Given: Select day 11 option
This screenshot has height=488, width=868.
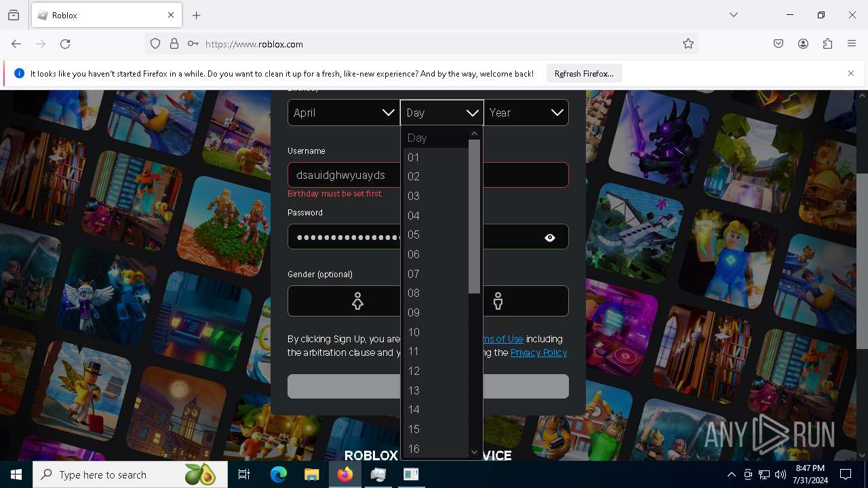Looking at the screenshot, I should click(x=436, y=351).
